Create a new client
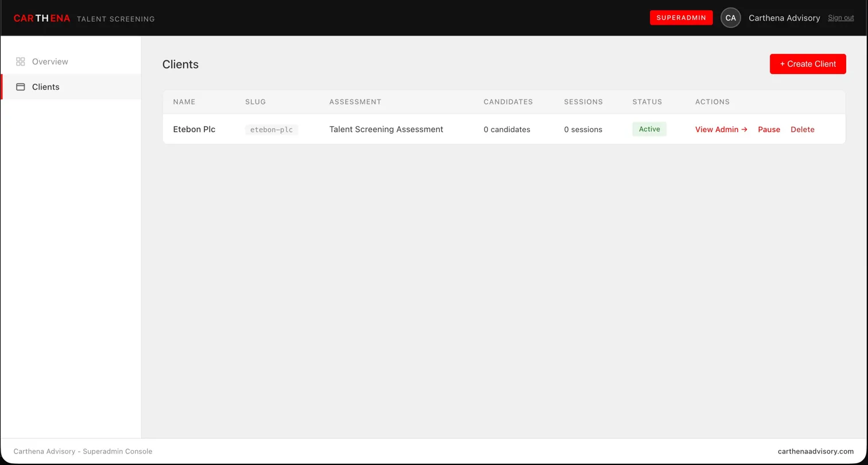The image size is (868, 465). click(x=808, y=64)
